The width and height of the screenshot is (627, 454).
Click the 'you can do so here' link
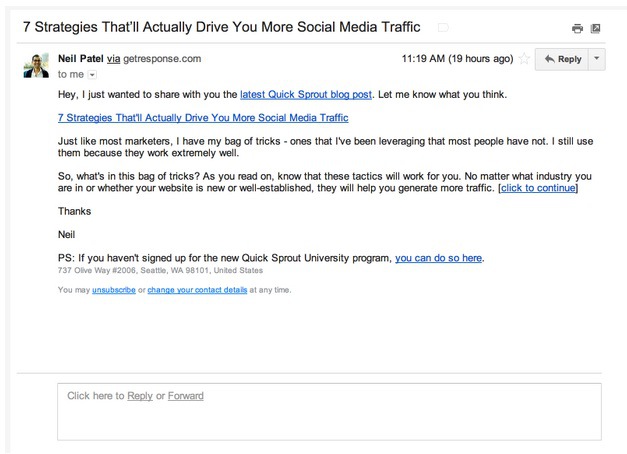click(438, 258)
